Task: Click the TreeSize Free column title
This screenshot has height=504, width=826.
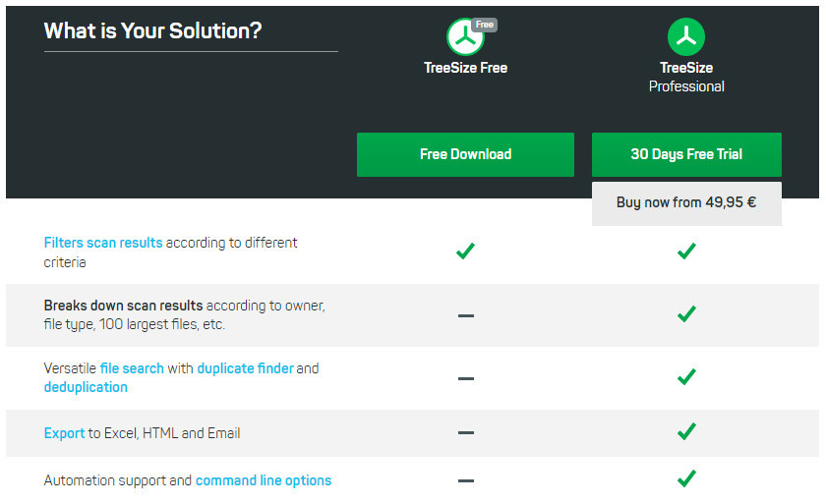Action: (465, 68)
